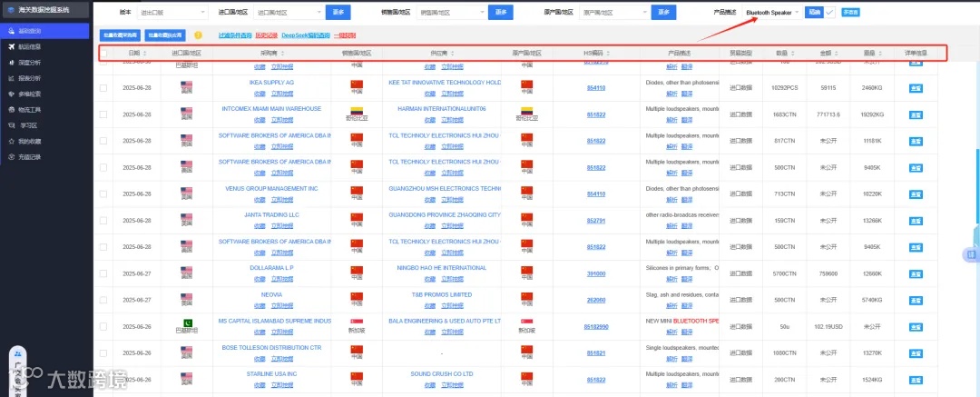Tick the select-all checkbox in table header
The height and width of the screenshot is (397, 980).
click(x=103, y=54)
